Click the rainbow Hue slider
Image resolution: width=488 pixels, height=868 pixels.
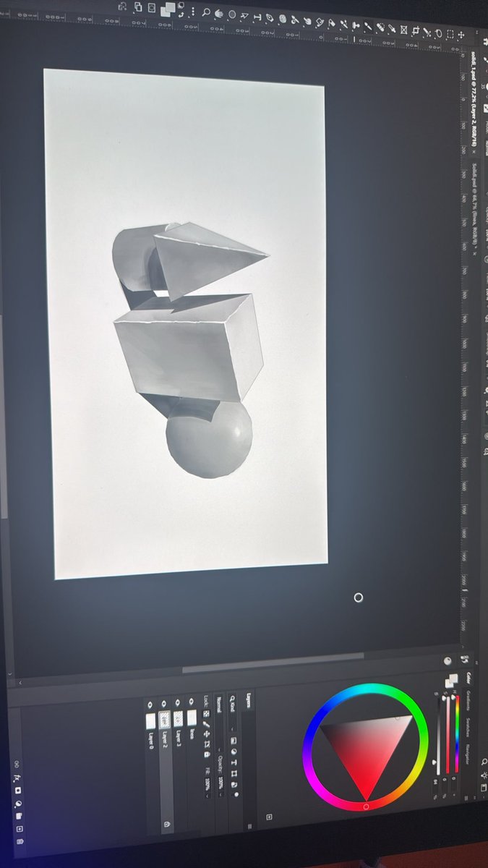point(457,734)
